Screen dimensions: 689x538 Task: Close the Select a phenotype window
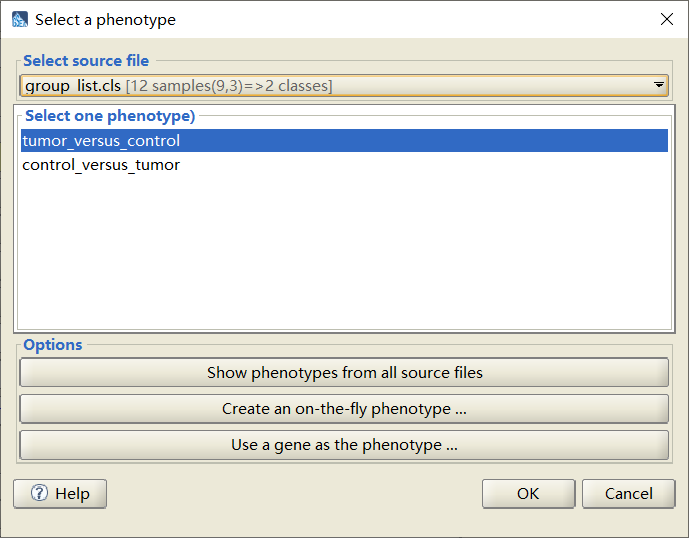coord(667,19)
